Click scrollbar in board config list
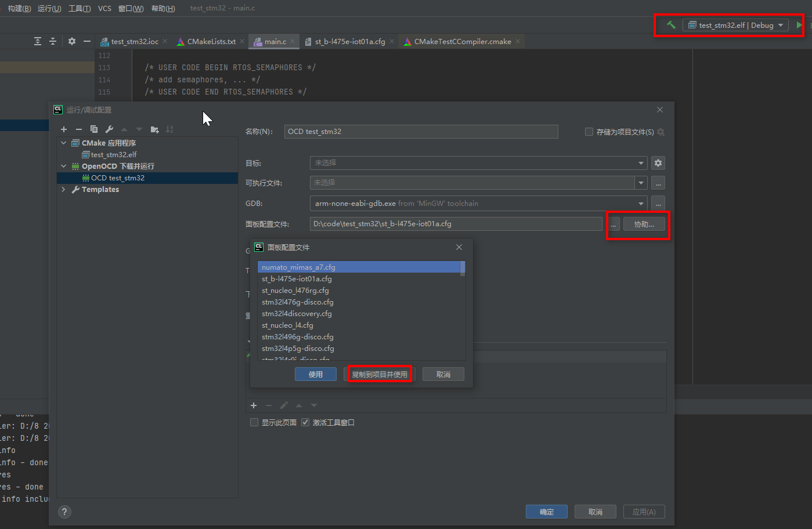The image size is (812, 529). click(x=463, y=269)
